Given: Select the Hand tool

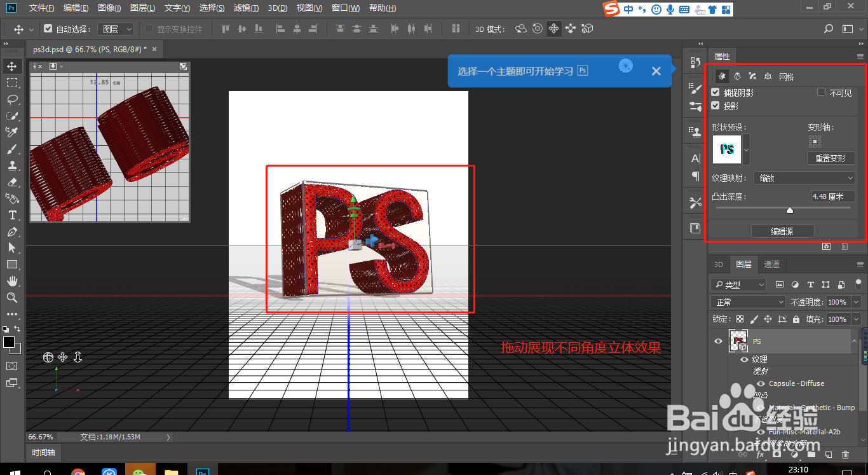Looking at the screenshot, I should pyautogui.click(x=12, y=281).
